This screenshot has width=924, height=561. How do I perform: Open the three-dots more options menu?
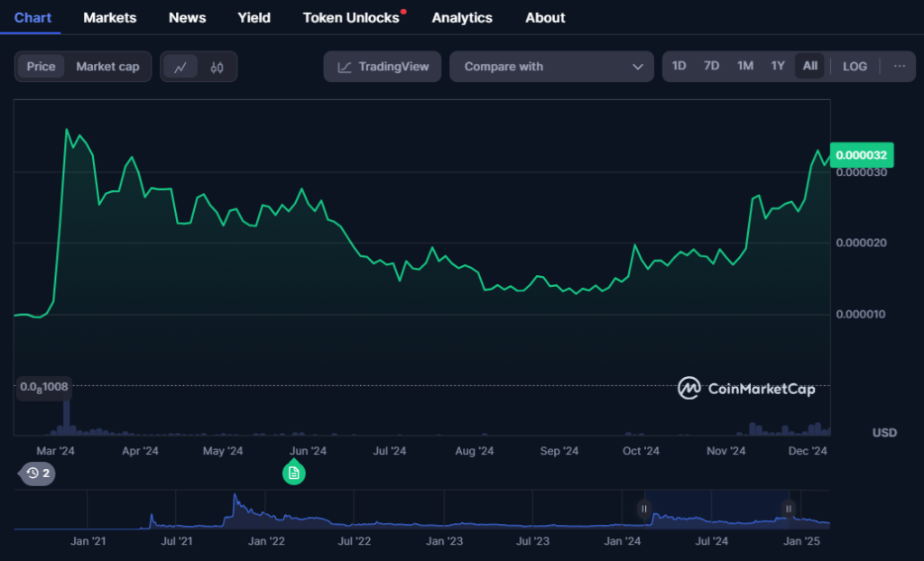(x=900, y=66)
